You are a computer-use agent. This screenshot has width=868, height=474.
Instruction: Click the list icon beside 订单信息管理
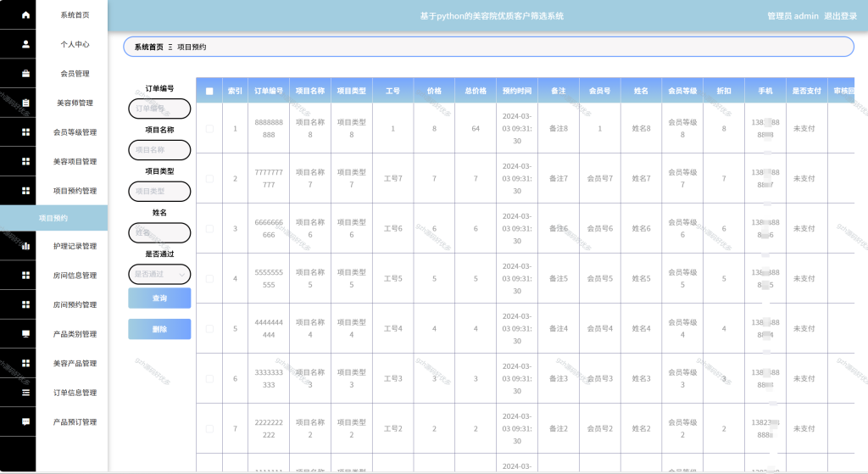point(25,393)
